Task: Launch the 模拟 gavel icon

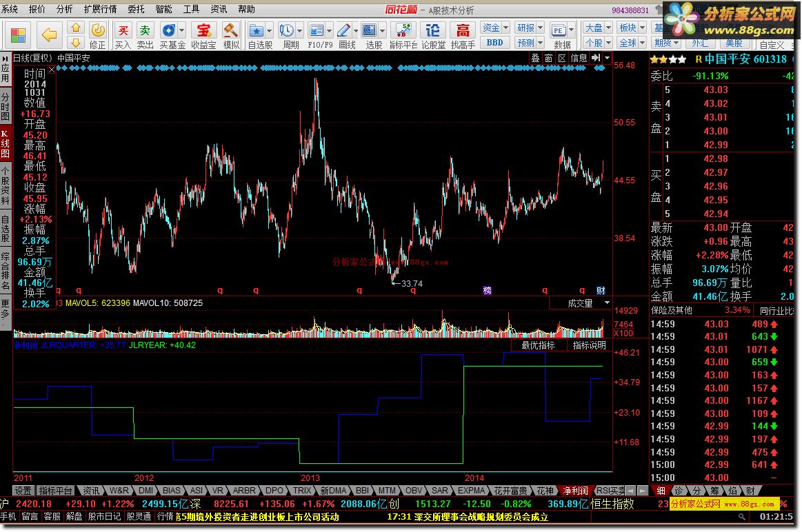Action: (231, 30)
